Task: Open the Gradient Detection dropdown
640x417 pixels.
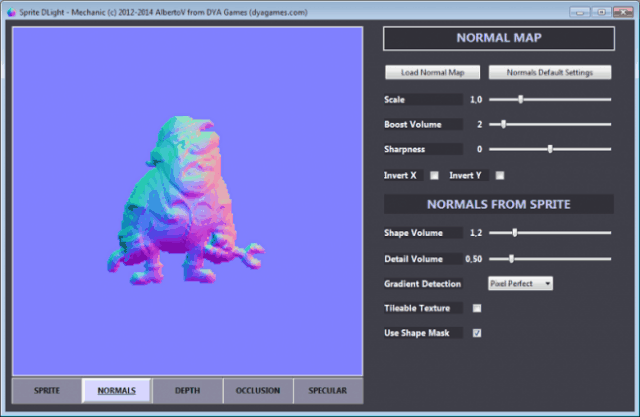Action: 520,283
